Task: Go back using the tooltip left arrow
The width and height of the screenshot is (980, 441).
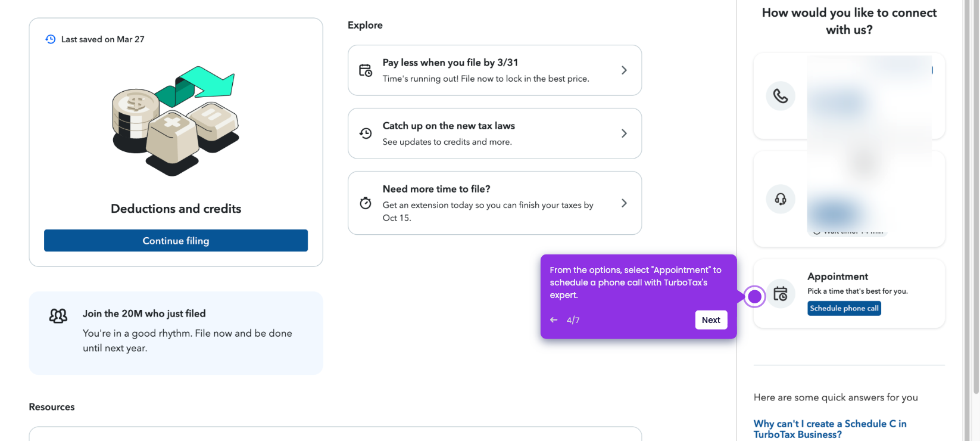Action: [554, 320]
